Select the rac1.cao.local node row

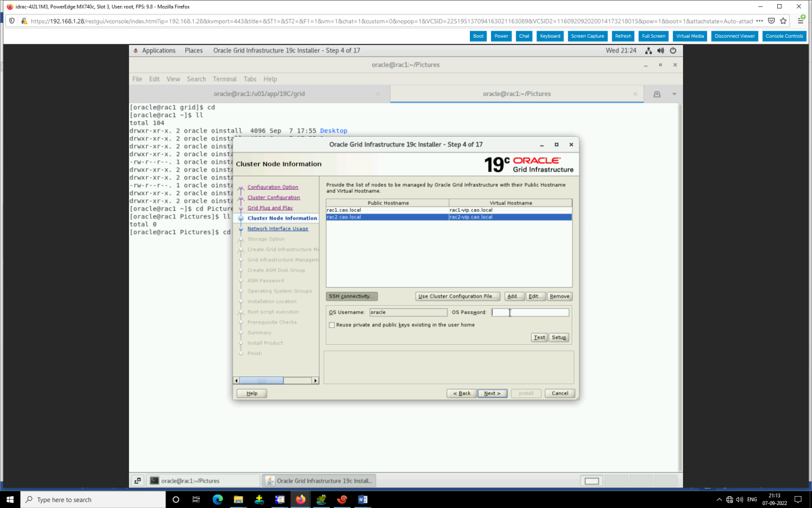(x=449, y=210)
